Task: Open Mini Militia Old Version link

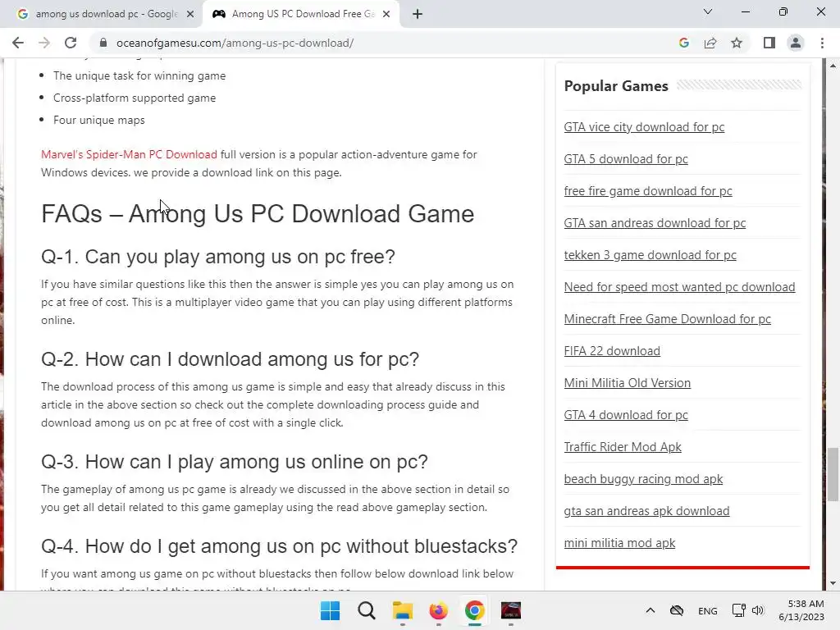Action: point(628,383)
